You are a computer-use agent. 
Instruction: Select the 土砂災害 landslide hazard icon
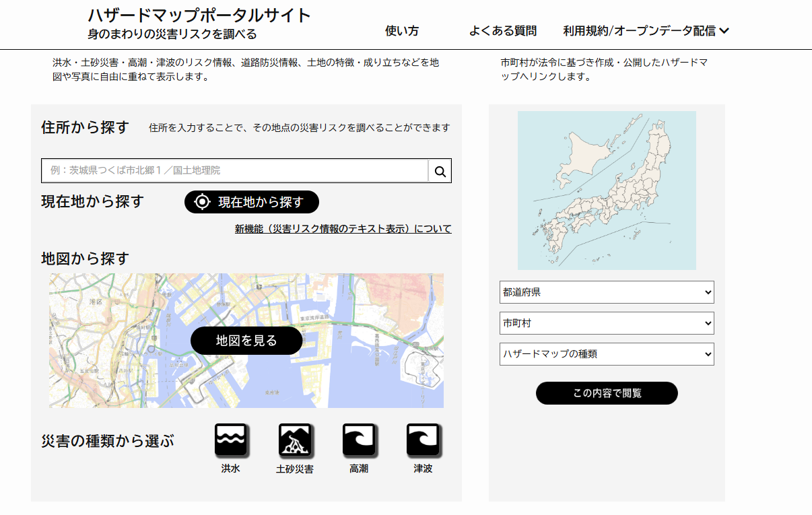point(295,441)
